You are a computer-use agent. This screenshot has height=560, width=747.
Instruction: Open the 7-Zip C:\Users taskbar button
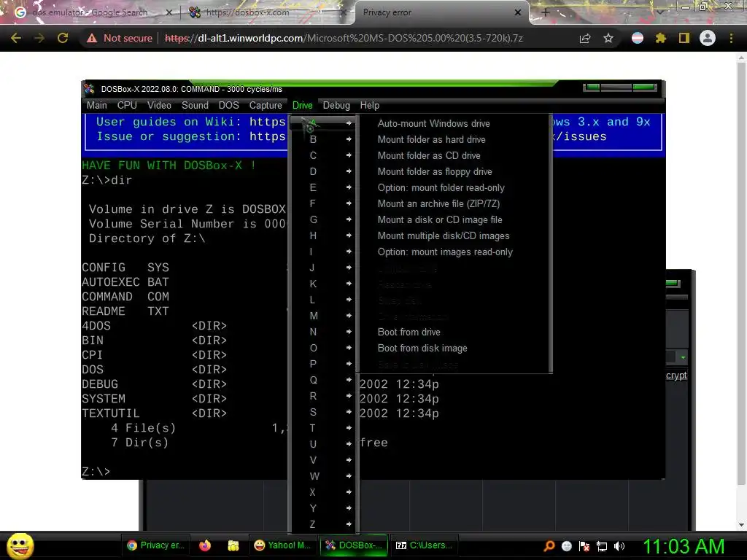425,545
